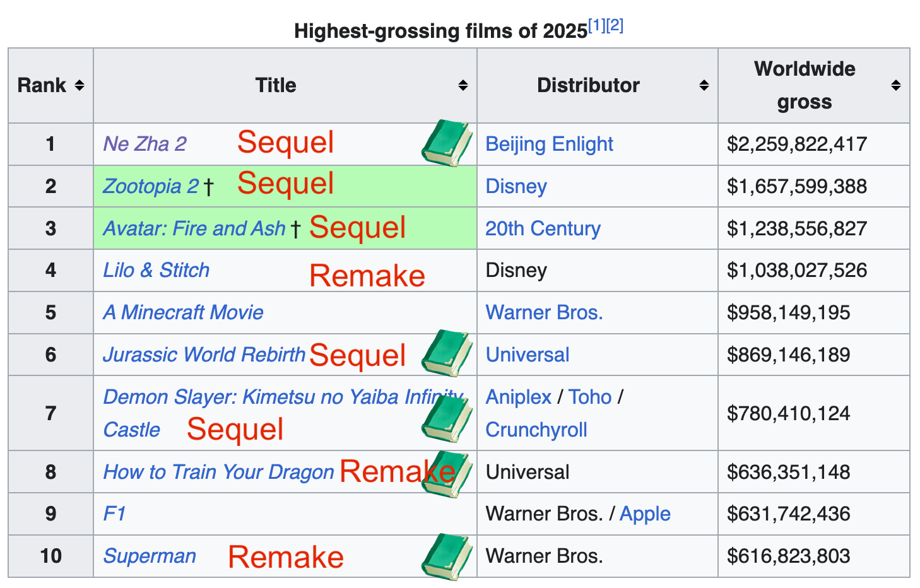Open the Apple link in the F1 row
Screen dimensions: 920x588
coord(645,514)
